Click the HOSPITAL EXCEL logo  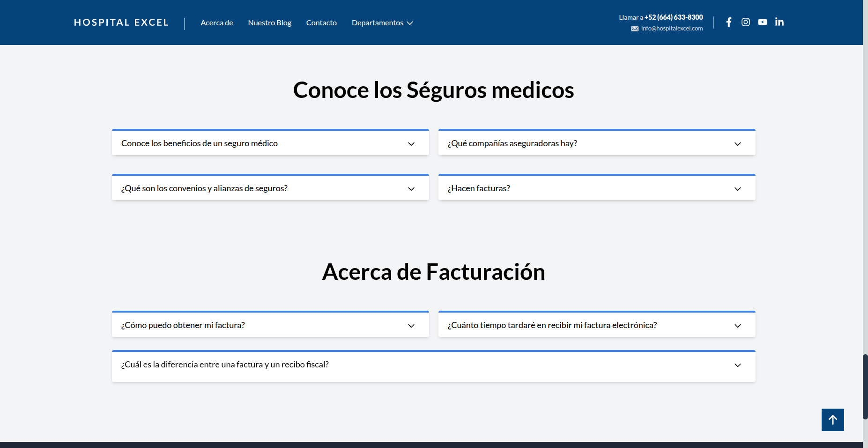(121, 22)
